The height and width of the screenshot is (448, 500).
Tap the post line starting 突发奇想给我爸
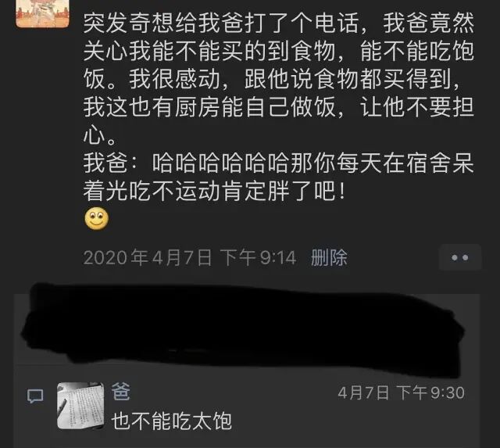tap(279, 23)
